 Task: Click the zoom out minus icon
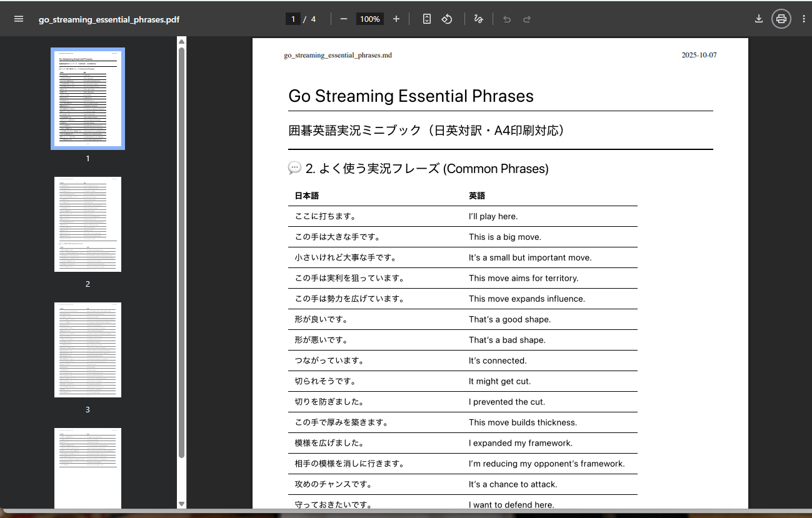click(x=343, y=19)
